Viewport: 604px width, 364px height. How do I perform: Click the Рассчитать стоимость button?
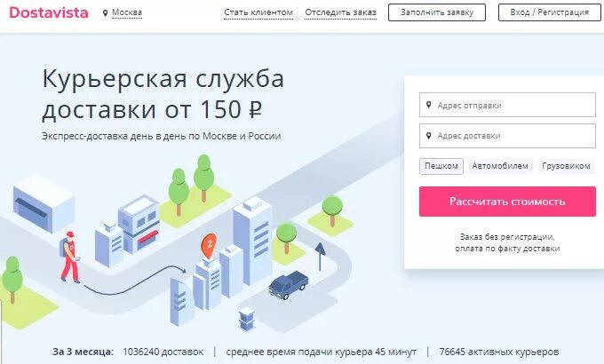pos(507,202)
